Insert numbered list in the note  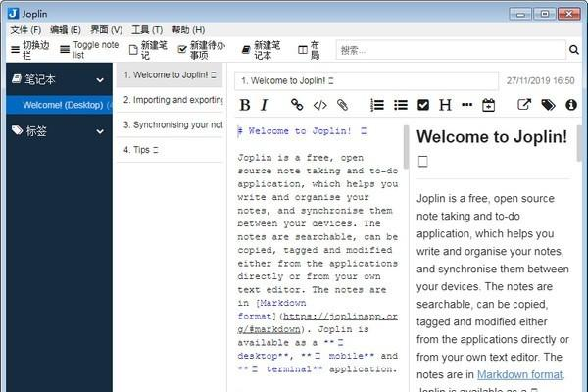point(377,105)
